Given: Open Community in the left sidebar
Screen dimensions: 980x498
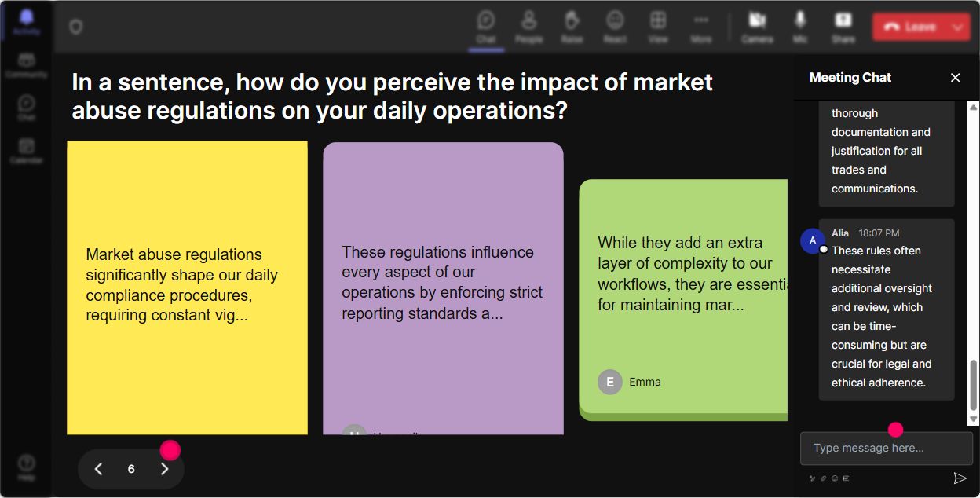Looking at the screenshot, I should point(27,65).
